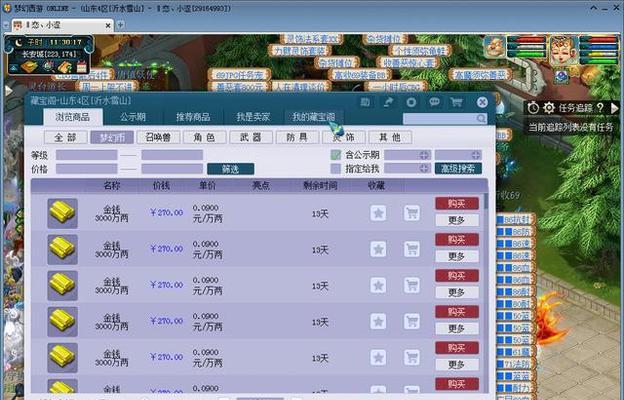624x400 pixels.
Task: Uncheck the 含公示期 checkbox
Action: pyautogui.click(x=336, y=155)
